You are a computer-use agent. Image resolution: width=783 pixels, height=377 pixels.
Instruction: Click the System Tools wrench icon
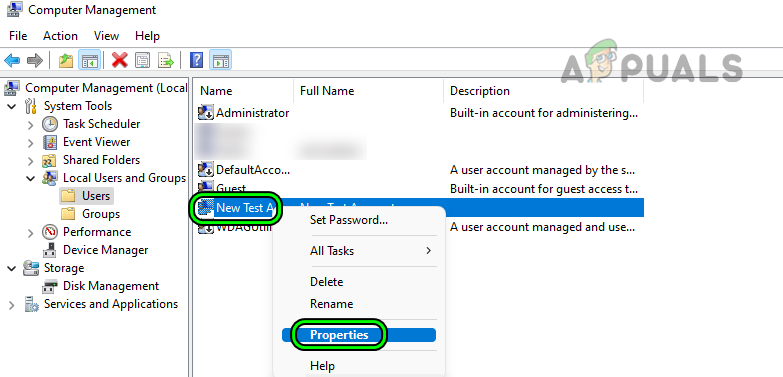click(x=31, y=106)
